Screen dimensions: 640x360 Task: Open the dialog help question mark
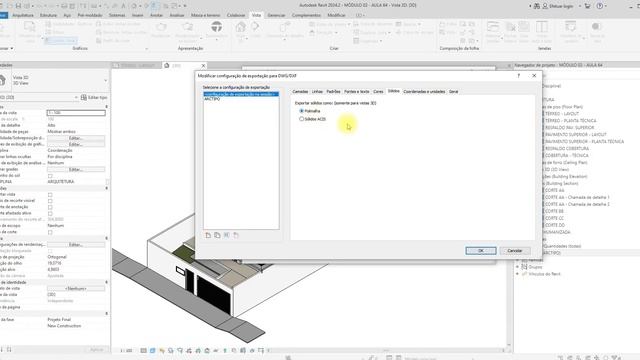coord(519,76)
